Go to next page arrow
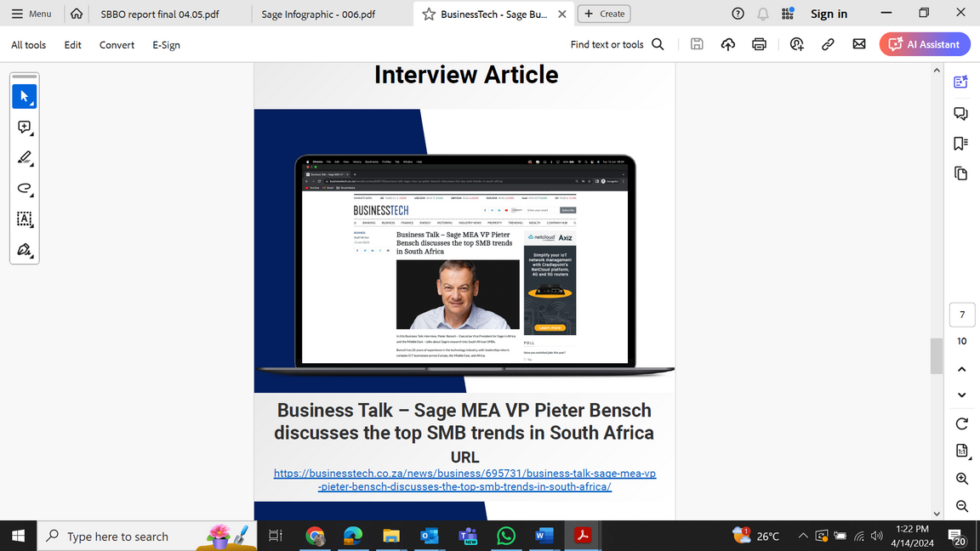980x551 pixels. (x=962, y=395)
